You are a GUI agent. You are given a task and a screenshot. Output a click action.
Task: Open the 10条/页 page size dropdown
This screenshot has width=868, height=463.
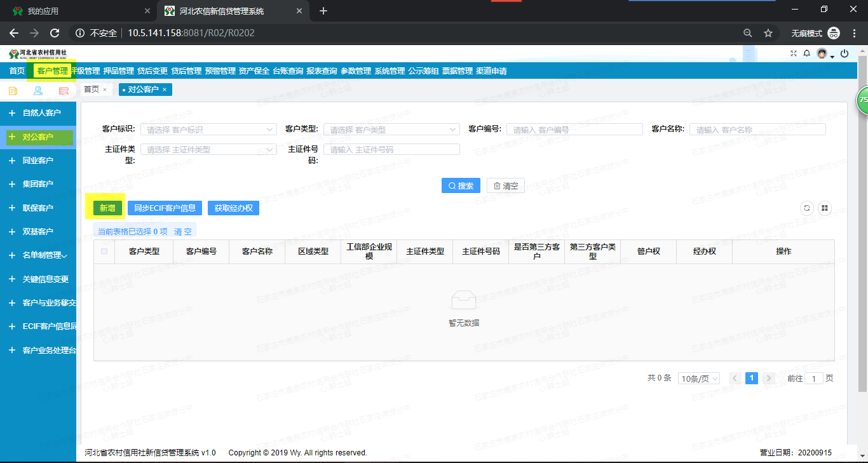698,378
